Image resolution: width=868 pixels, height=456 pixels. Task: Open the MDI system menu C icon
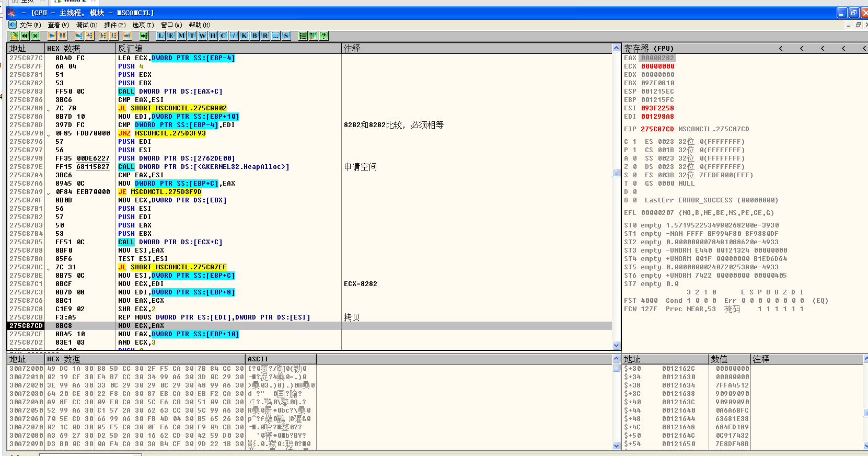pyautogui.click(x=13, y=25)
